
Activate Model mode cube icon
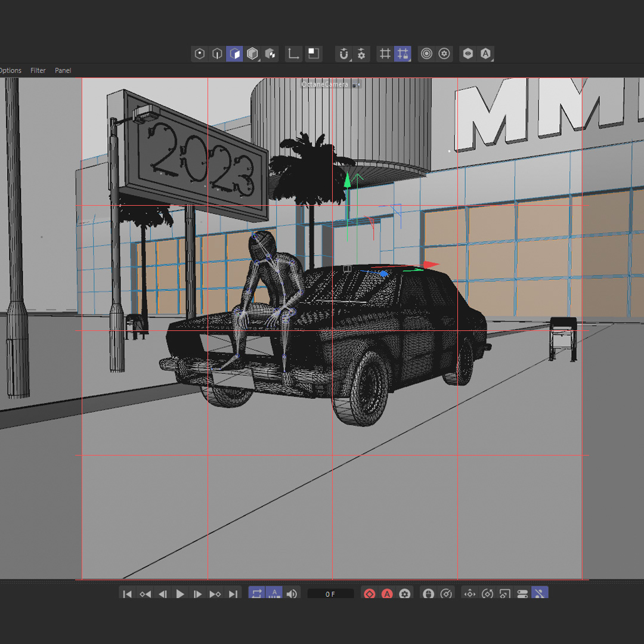pos(252,54)
